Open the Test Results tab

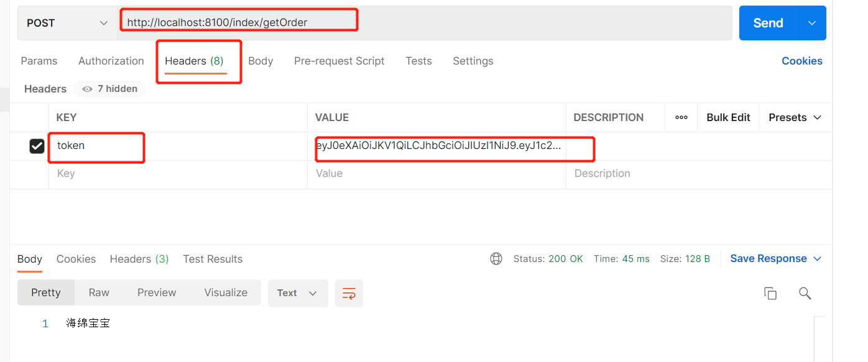(213, 259)
